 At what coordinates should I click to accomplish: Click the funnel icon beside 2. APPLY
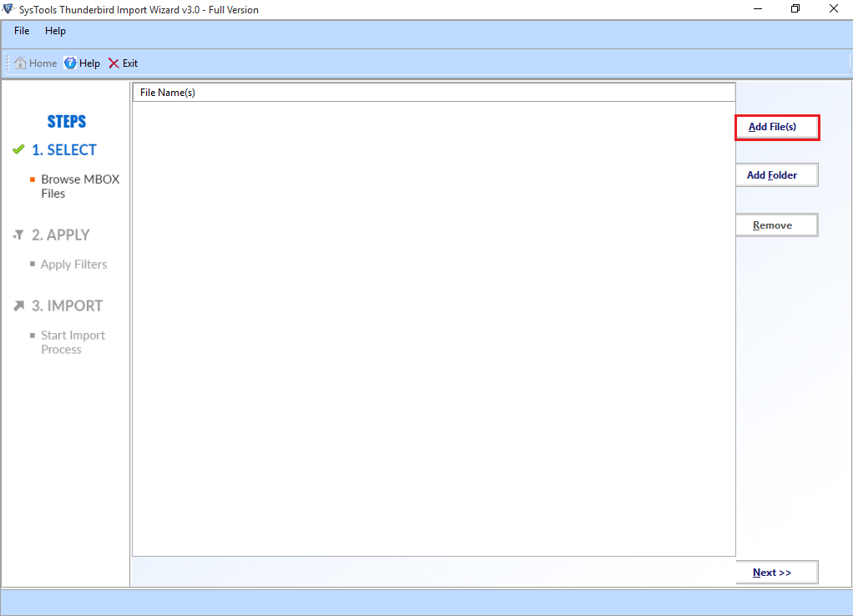pos(18,235)
